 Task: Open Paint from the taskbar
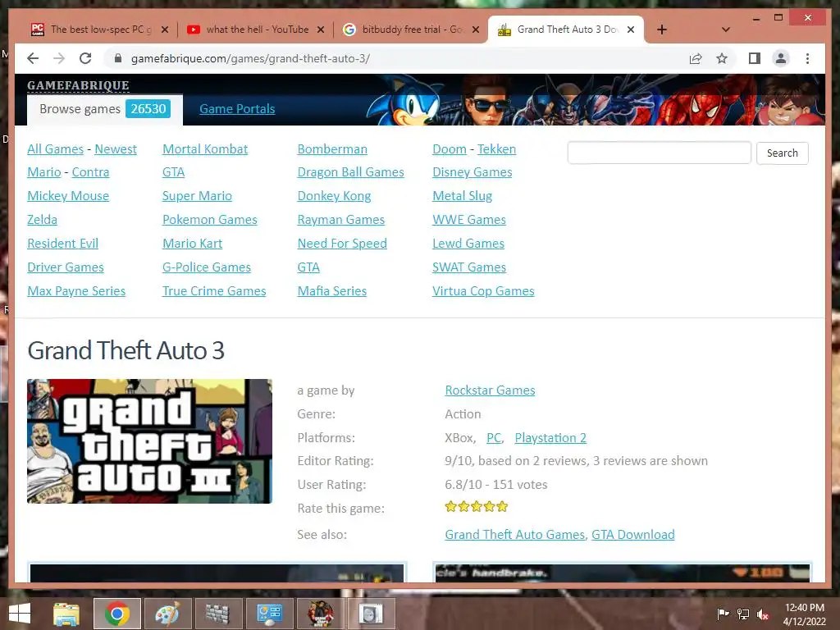[167, 614]
